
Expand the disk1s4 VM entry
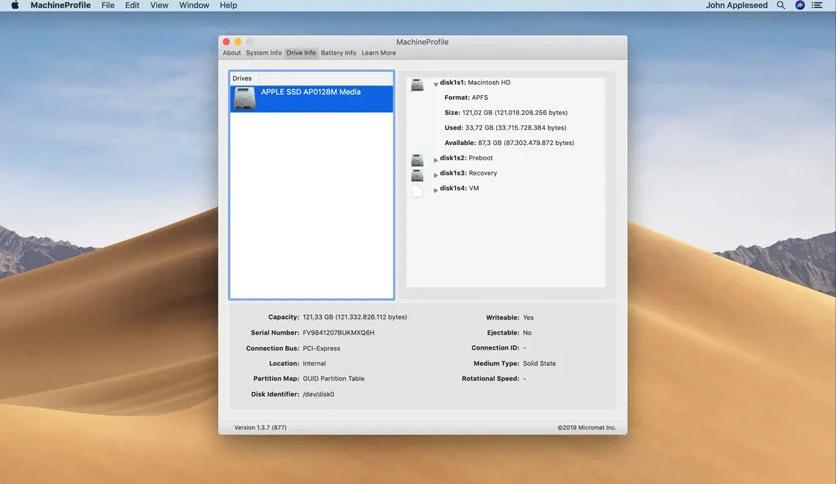click(436, 190)
